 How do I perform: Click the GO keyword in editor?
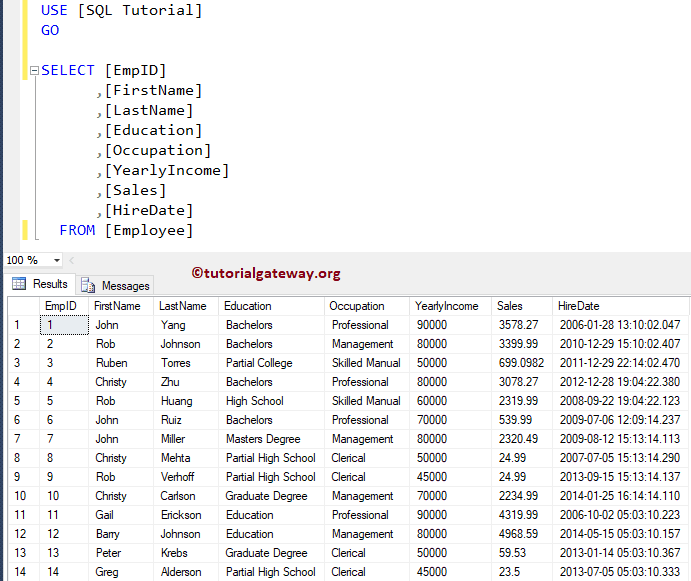click(50, 30)
